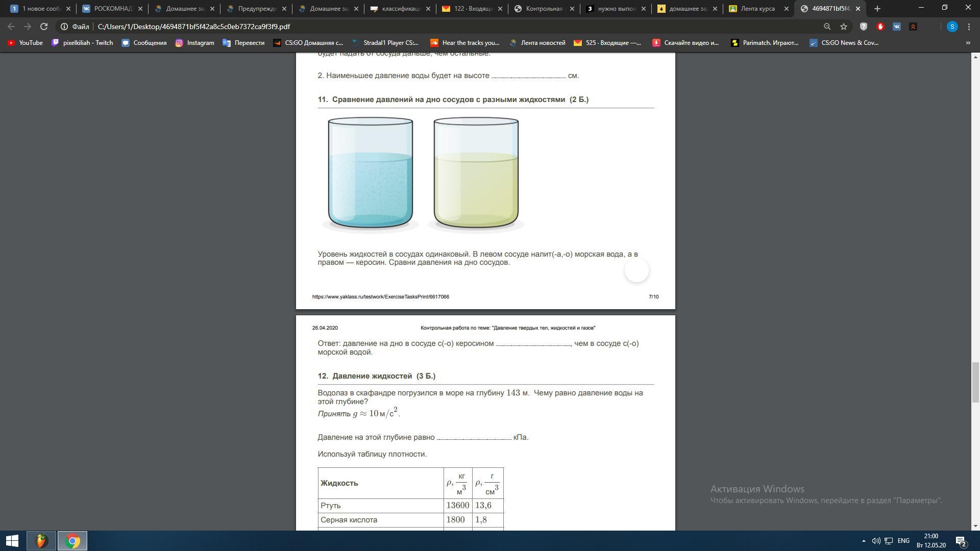Open the red hand ad-blocker extension
This screenshot has height=551, width=980.
pyautogui.click(x=880, y=27)
